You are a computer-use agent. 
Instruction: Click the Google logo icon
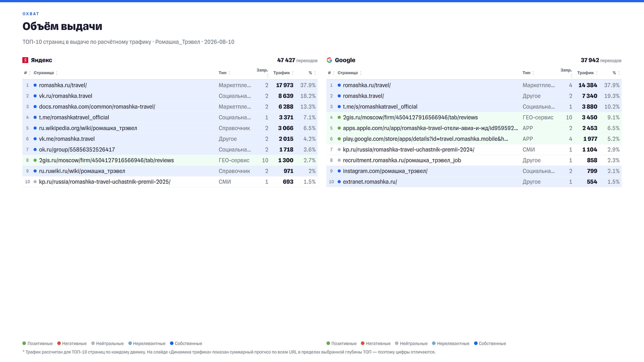point(329,60)
